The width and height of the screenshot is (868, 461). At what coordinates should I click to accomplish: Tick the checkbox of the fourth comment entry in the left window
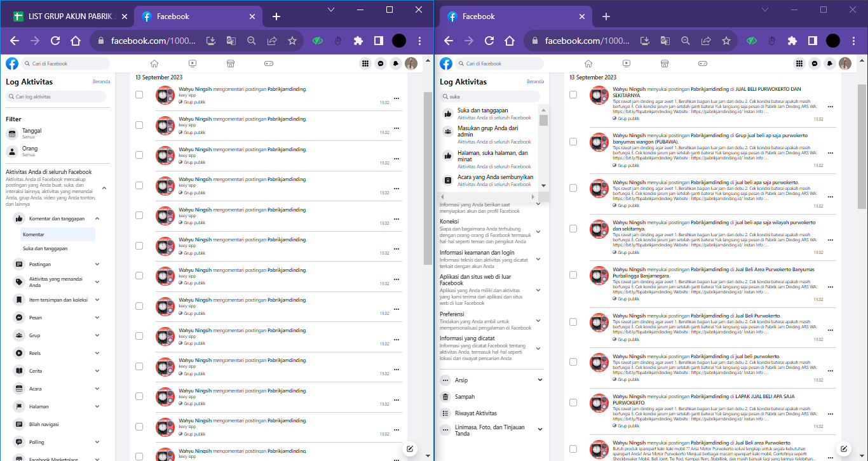tap(139, 186)
